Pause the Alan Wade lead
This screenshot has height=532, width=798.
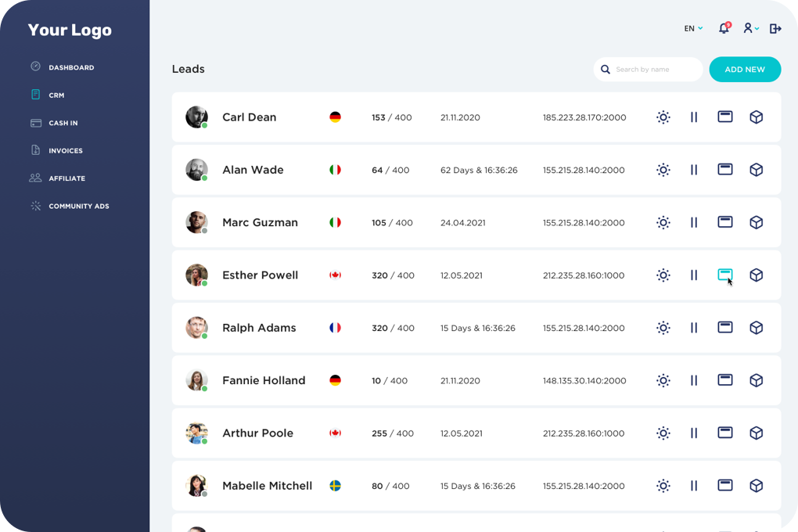tap(694, 170)
